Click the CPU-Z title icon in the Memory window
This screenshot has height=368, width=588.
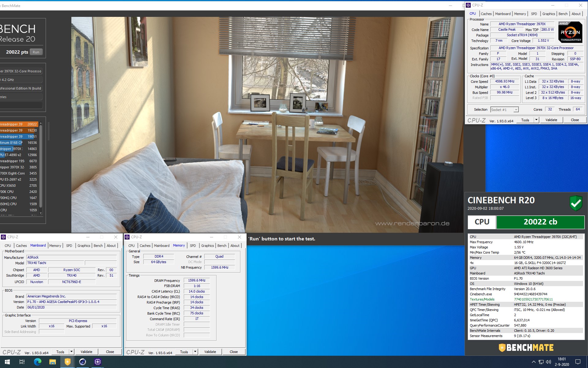pos(127,237)
